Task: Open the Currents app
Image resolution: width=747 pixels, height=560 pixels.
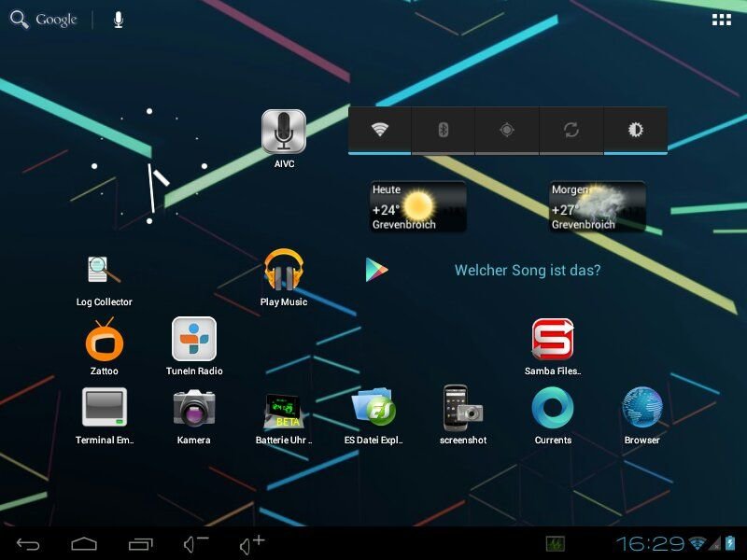Action: pyautogui.click(x=553, y=409)
